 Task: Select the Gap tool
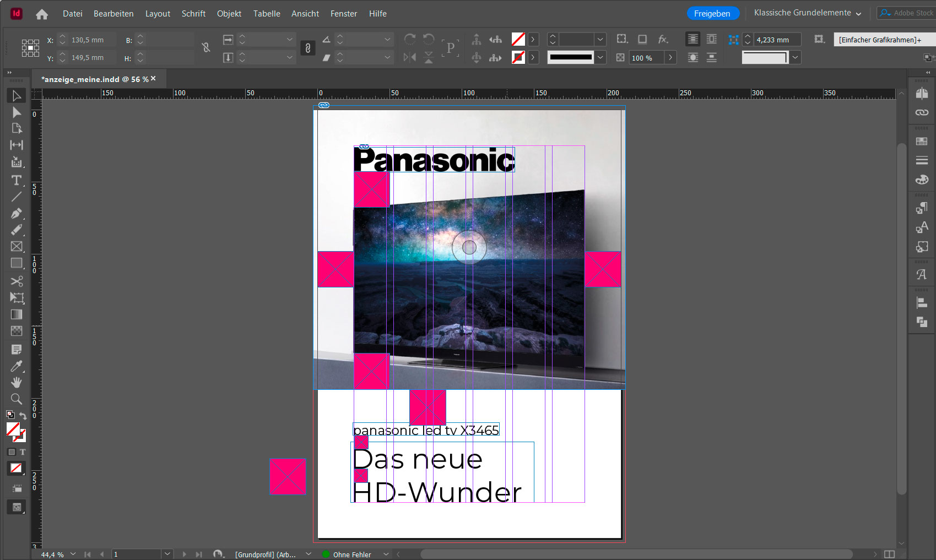pos(17,145)
